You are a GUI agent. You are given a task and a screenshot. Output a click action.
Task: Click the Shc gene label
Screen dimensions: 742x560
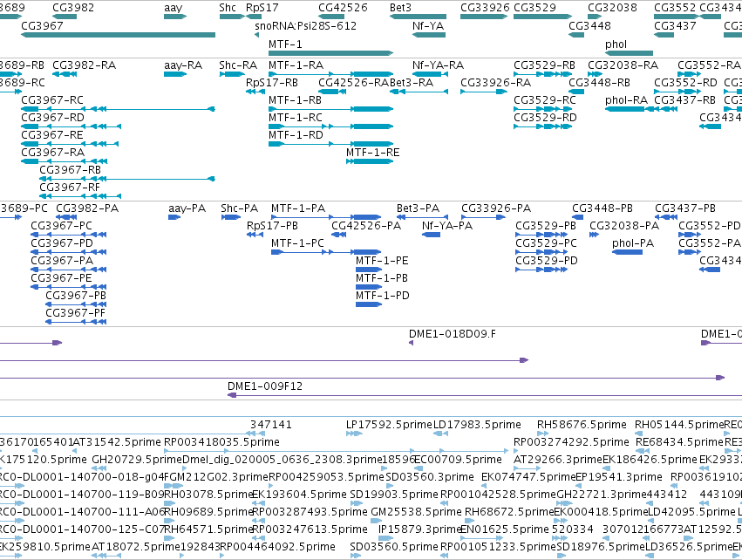[x=228, y=8]
